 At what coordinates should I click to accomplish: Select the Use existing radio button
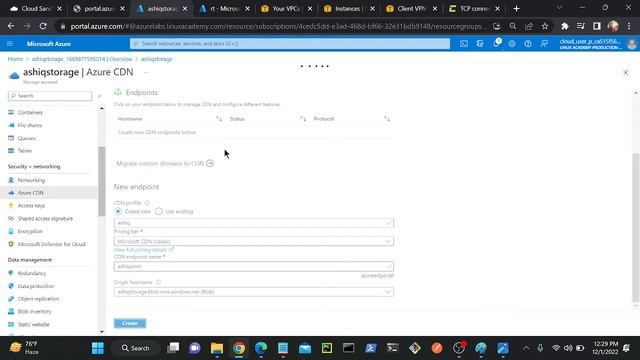(x=159, y=211)
